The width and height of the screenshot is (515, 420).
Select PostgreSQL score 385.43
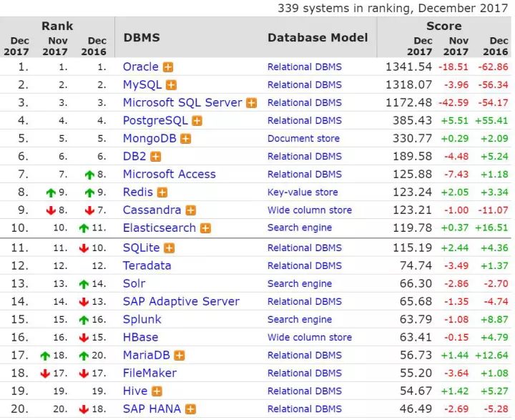coord(412,121)
